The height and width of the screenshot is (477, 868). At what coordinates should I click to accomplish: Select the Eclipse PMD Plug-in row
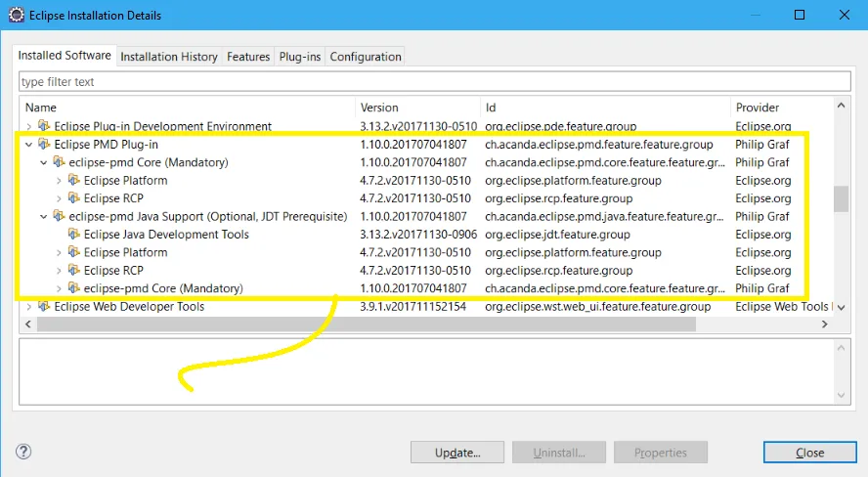(427, 145)
